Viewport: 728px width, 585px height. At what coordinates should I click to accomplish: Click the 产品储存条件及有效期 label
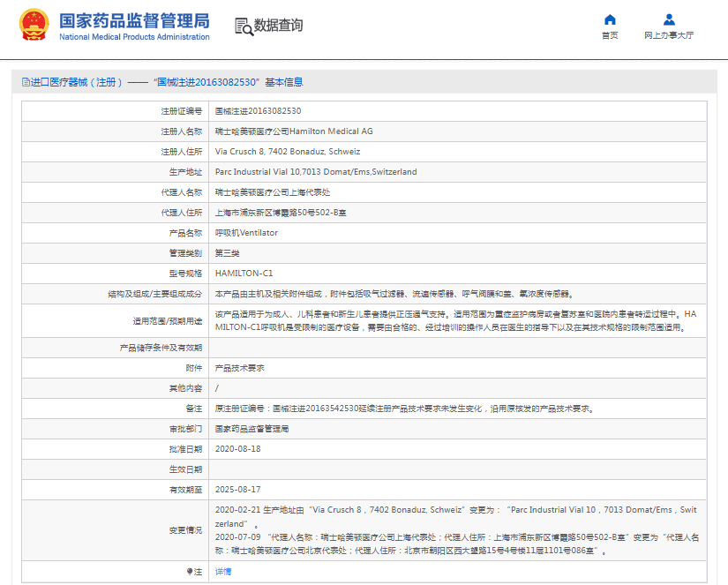coord(161,348)
